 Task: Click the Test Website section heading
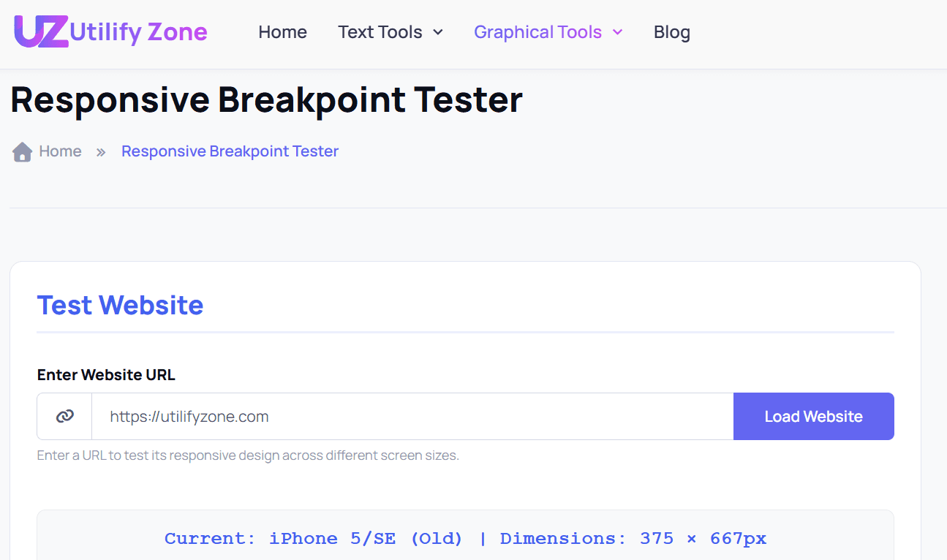coord(120,305)
